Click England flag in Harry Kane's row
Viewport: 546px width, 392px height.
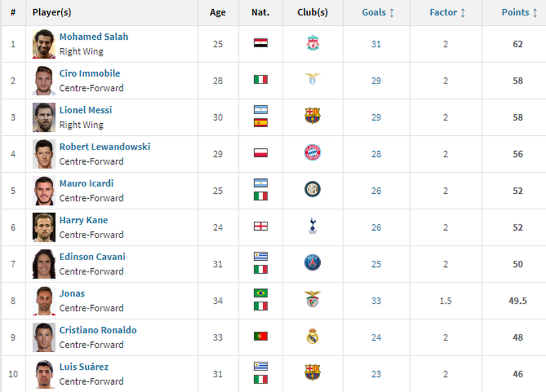coord(260,227)
